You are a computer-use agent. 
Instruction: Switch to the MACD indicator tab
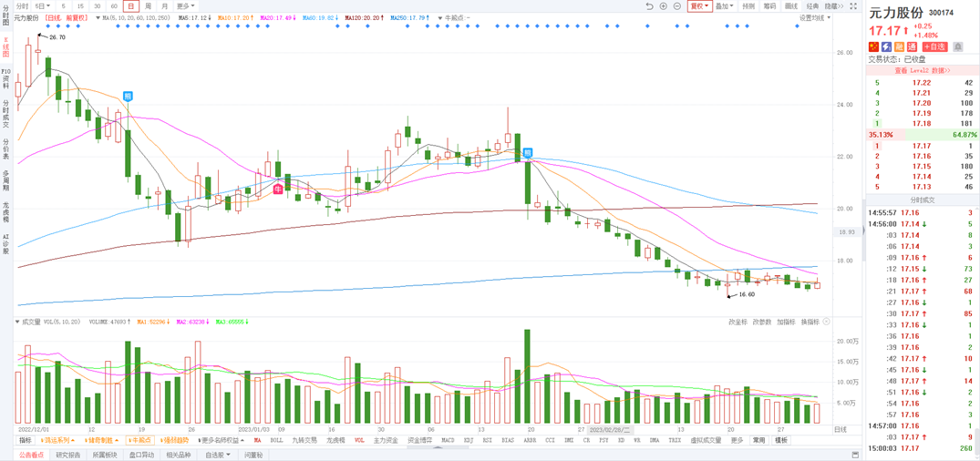(448, 441)
